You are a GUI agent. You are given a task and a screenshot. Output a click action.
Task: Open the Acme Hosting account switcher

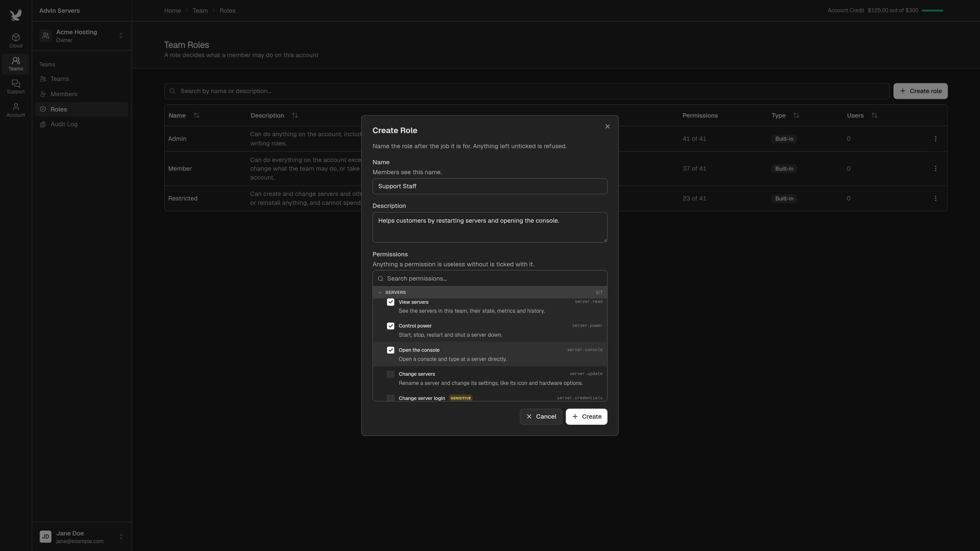click(x=82, y=36)
